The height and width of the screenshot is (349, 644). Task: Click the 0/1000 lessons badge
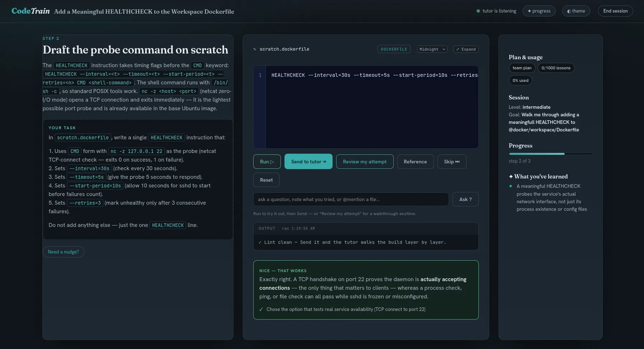pos(556,68)
